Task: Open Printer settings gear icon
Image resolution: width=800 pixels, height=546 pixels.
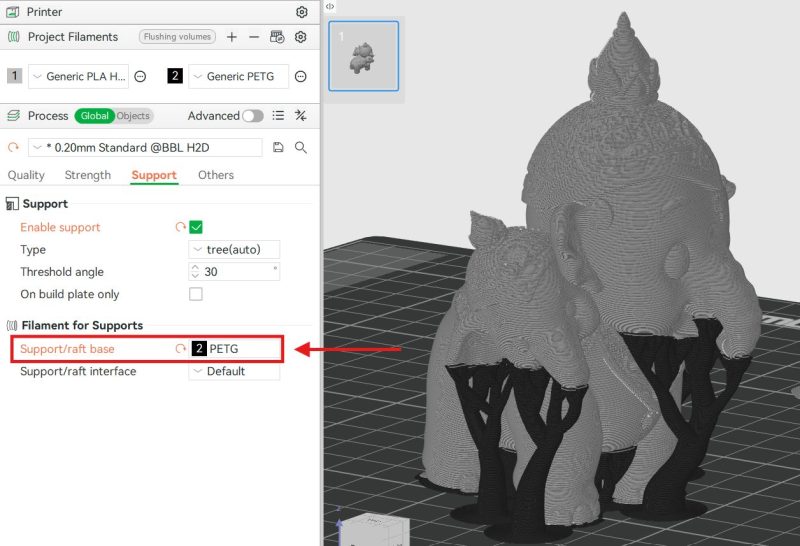Action: (301, 12)
